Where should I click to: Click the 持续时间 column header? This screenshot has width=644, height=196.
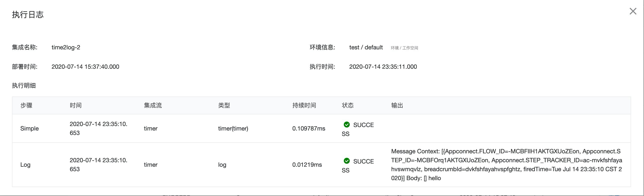point(304,105)
